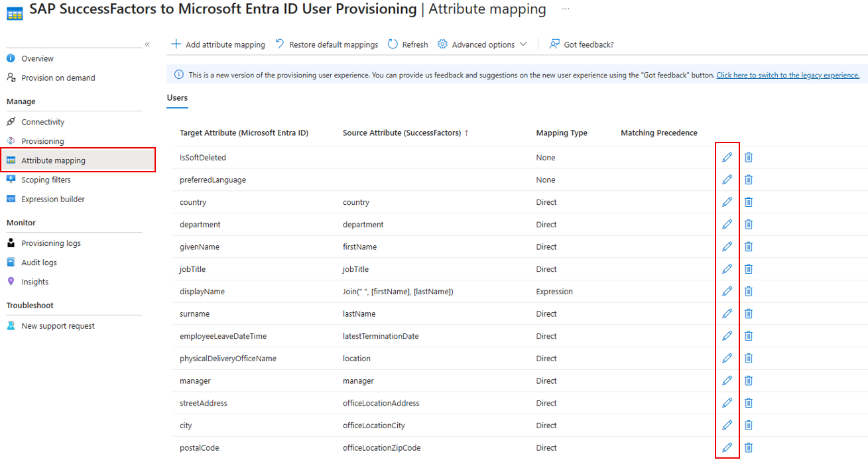The height and width of the screenshot is (460, 868).
Task: Select source value officeLocationCity
Action: (x=374, y=426)
